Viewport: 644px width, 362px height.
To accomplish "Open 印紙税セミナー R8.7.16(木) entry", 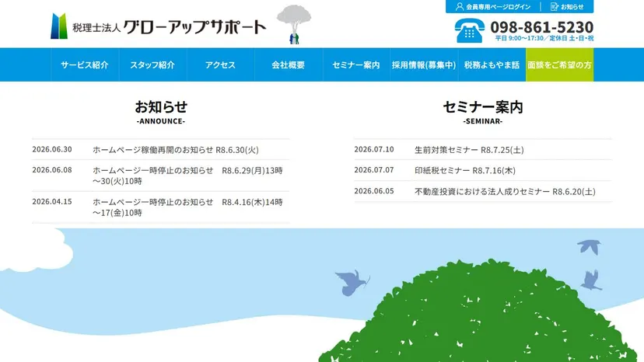I will click(x=465, y=170).
